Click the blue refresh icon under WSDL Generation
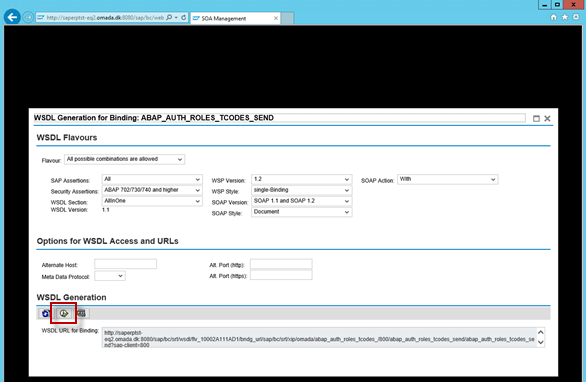 45,314
